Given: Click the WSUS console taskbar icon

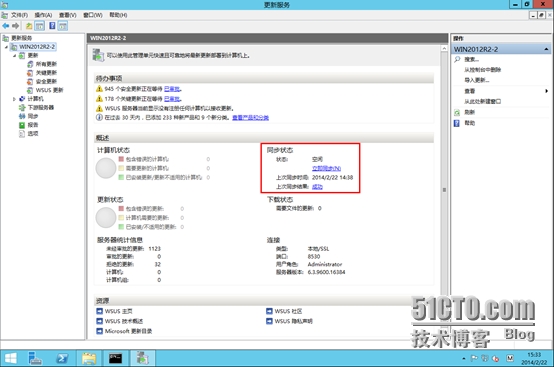Looking at the screenshot, I should (142, 358).
